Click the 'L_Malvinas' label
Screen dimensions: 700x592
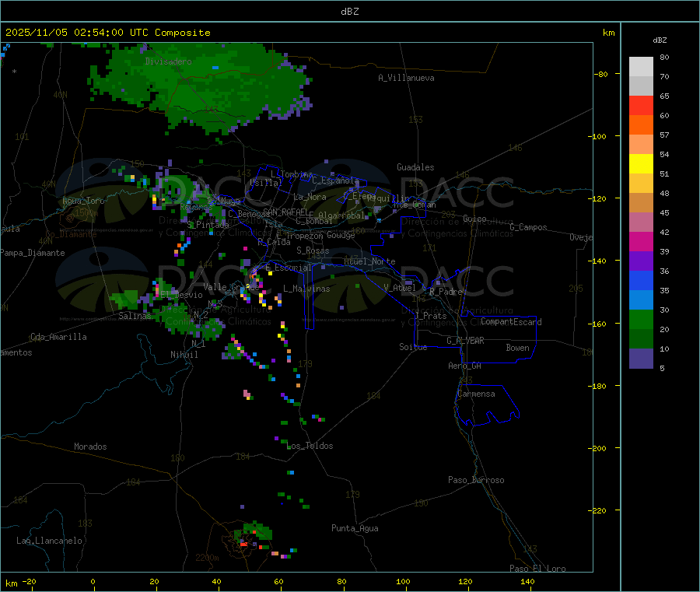click(306, 289)
